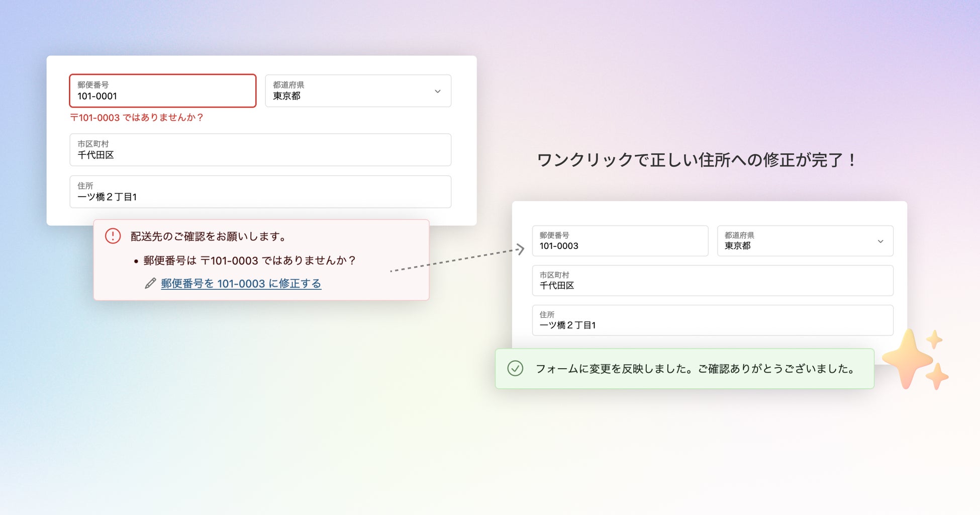Click the pencil edit icon beside the correction link
This screenshot has width=980, height=515.
point(150,284)
